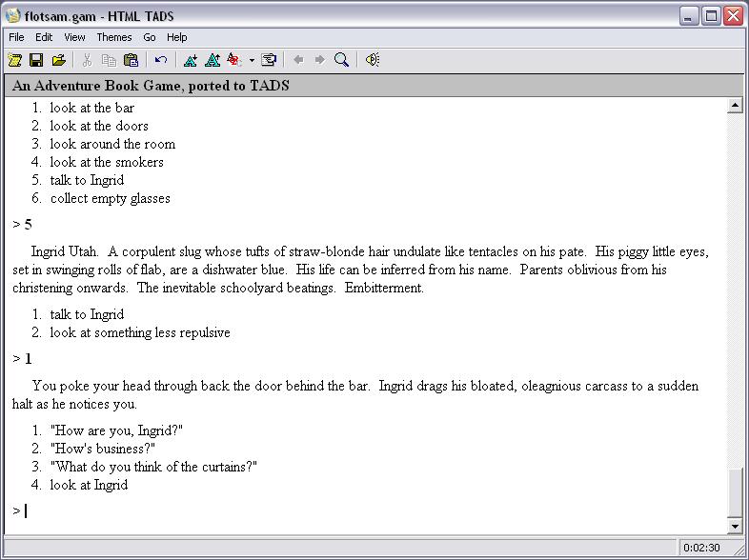Click the Copy icon in toolbar
The height and width of the screenshot is (560, 749).
109,60
